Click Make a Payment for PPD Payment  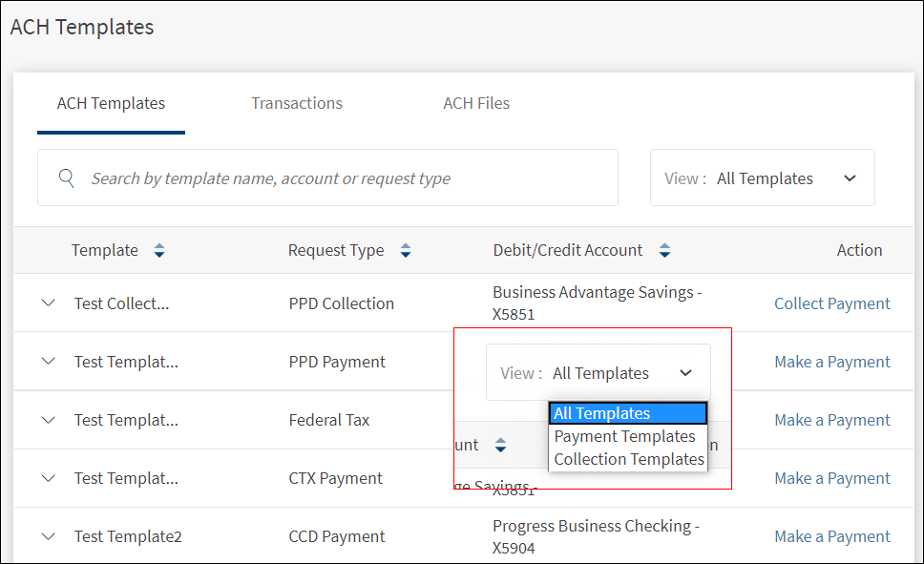(x=831, y=362)
